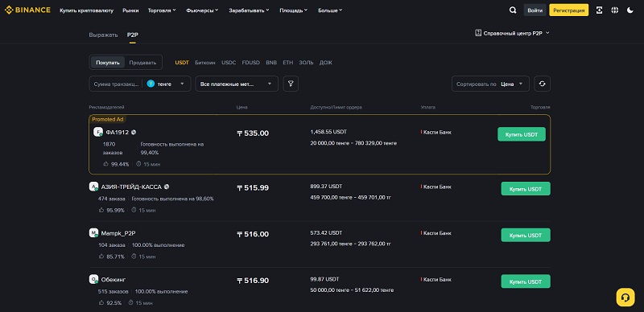Buy USDT from АЗИЯ-ТРЕЙД-КАССА
Viewport: 644px width, 312px height.
(526, 189)
